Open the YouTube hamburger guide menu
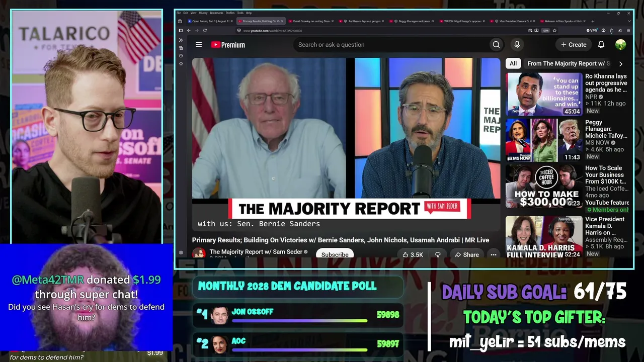 click(x=199, y=45)
